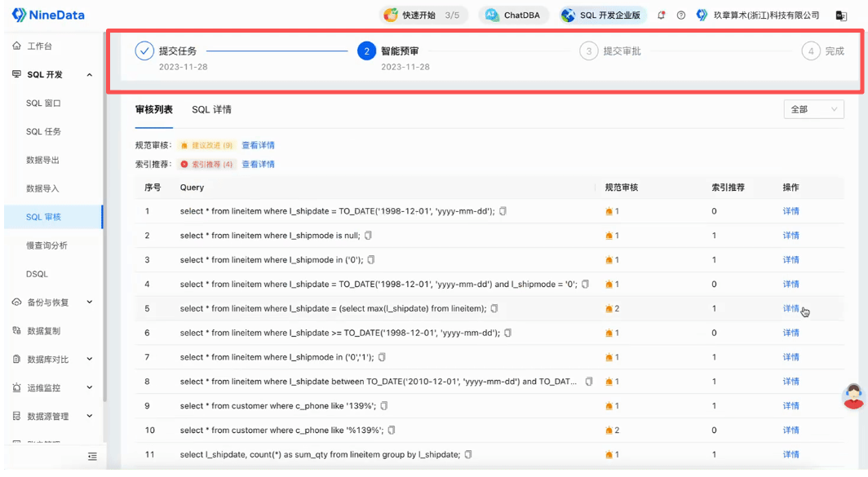Click the NineData logo
This screenshot has height=477, width=868.
pyautogui.click(x=48, y=15)
